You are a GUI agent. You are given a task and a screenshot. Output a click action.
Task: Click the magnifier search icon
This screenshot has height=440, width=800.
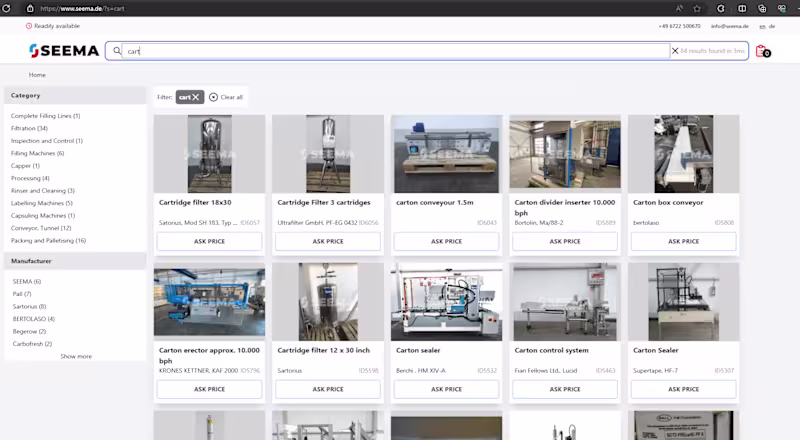tap(118, 51)
